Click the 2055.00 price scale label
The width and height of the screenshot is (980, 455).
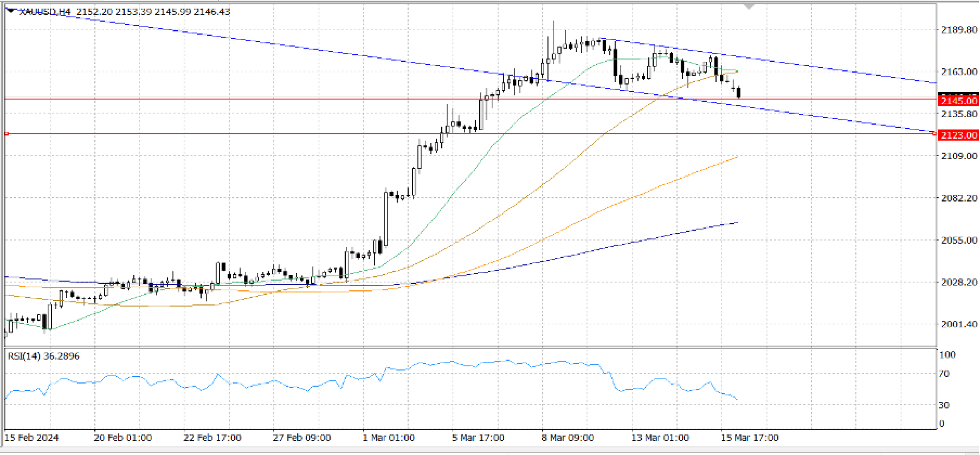[958, 240]
